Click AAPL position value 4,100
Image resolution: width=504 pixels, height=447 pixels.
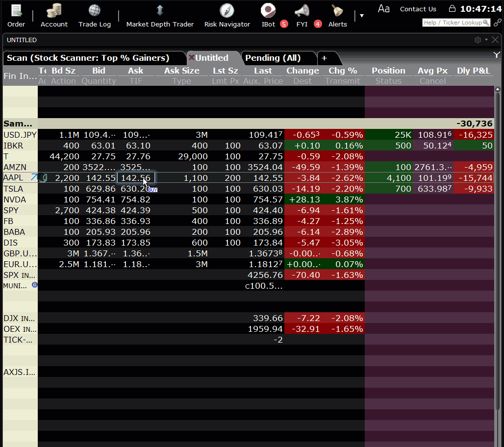(x=399, y=178)
